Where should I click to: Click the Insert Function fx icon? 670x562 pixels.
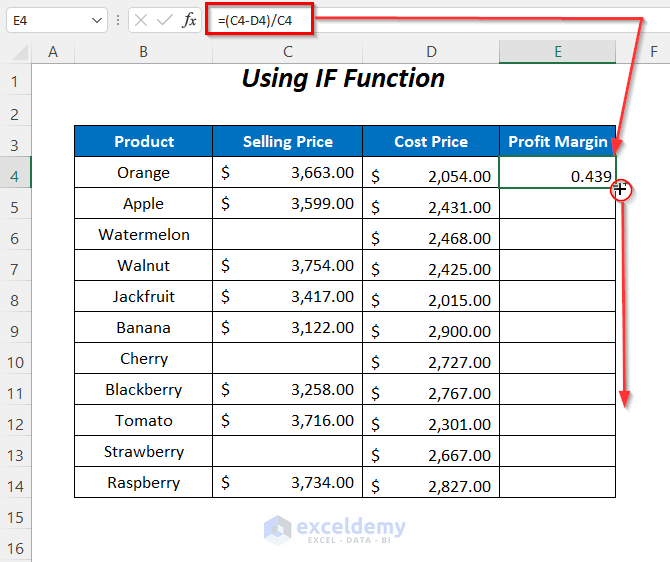coord(189,20)
